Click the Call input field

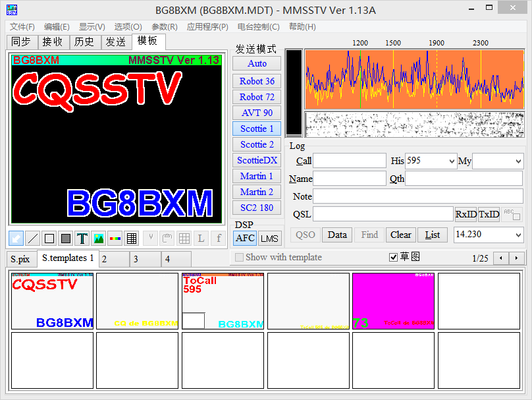pos(350,161)
